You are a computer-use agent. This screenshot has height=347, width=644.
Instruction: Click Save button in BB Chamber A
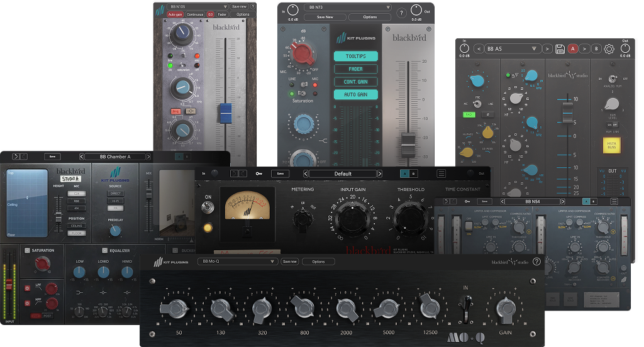pos(53,157)
